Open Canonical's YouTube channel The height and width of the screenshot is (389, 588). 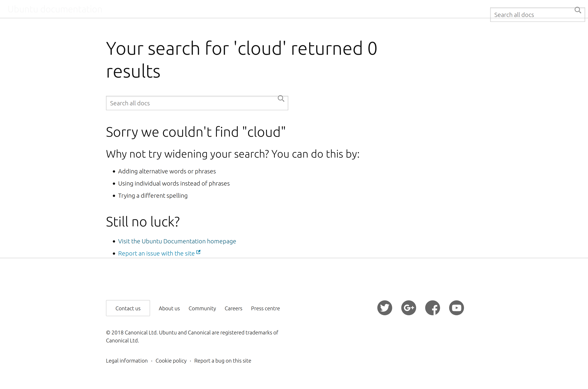[x=456, y=308]
